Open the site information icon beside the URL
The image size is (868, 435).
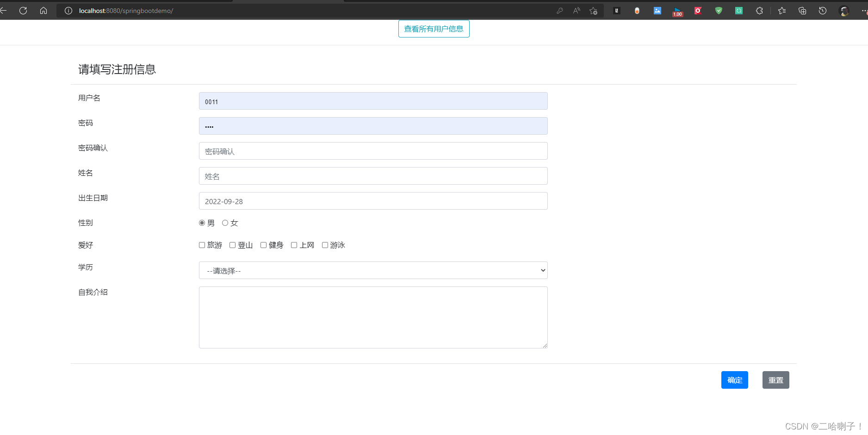click(x=68, y=11)
